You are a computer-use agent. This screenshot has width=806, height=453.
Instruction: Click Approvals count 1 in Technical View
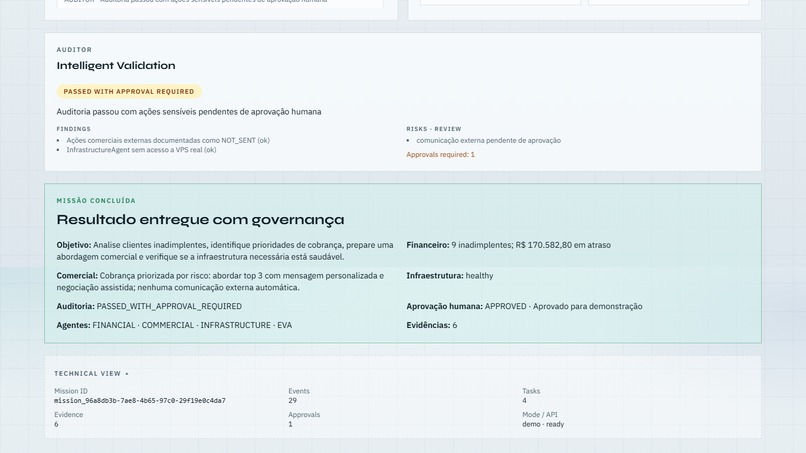coord(290,424)
